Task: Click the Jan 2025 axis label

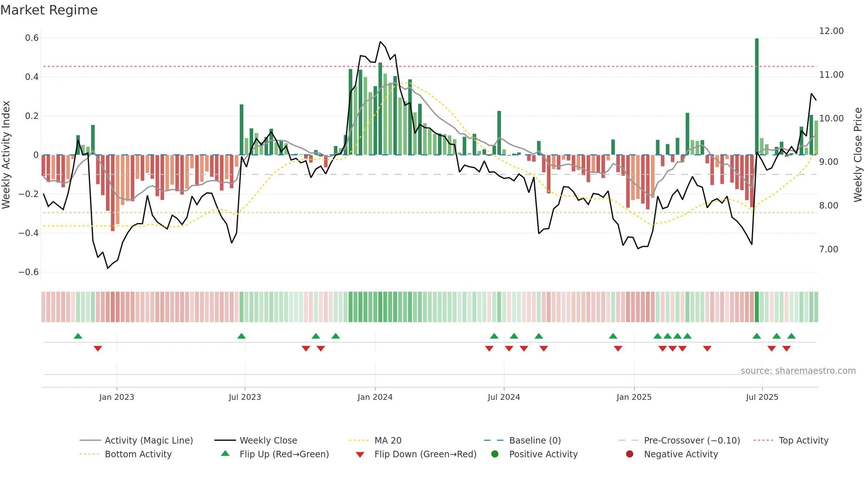Action: tap(634, 397)
